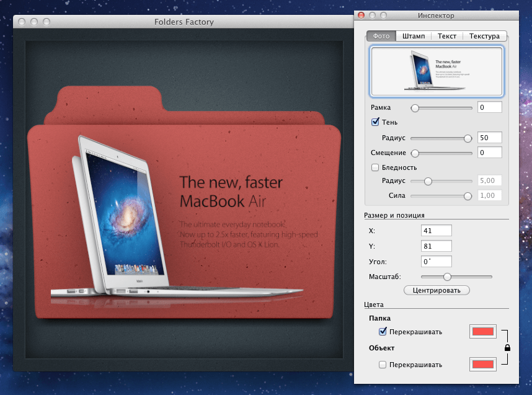Uncheck Перекрашивать under Папка
Screen dimensions: 532x395
(383, 332)
